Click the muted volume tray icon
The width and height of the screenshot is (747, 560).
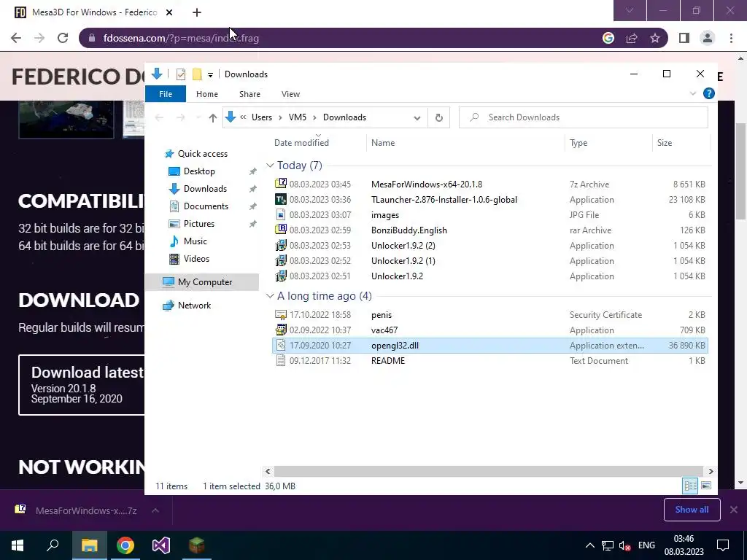coord(624,545)
